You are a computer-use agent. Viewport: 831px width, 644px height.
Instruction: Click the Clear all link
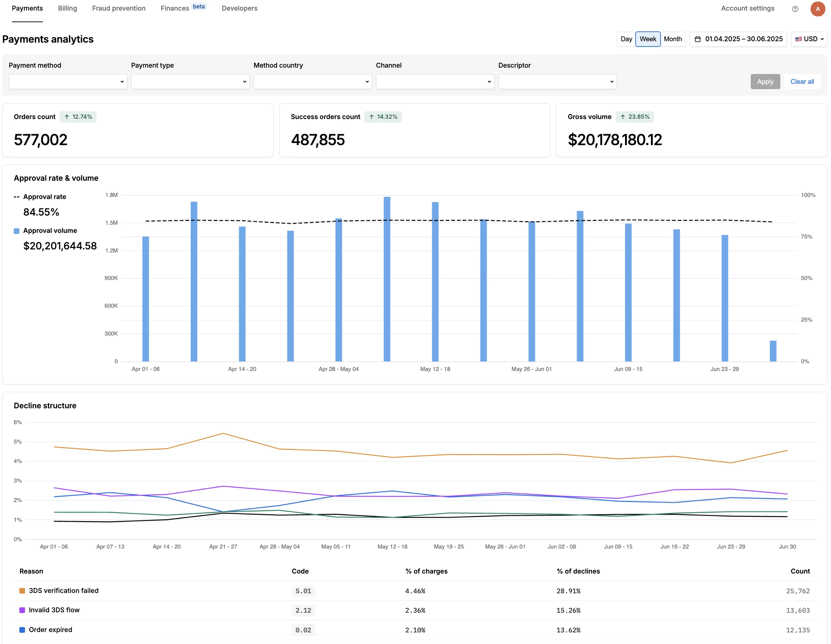(802, 81)
